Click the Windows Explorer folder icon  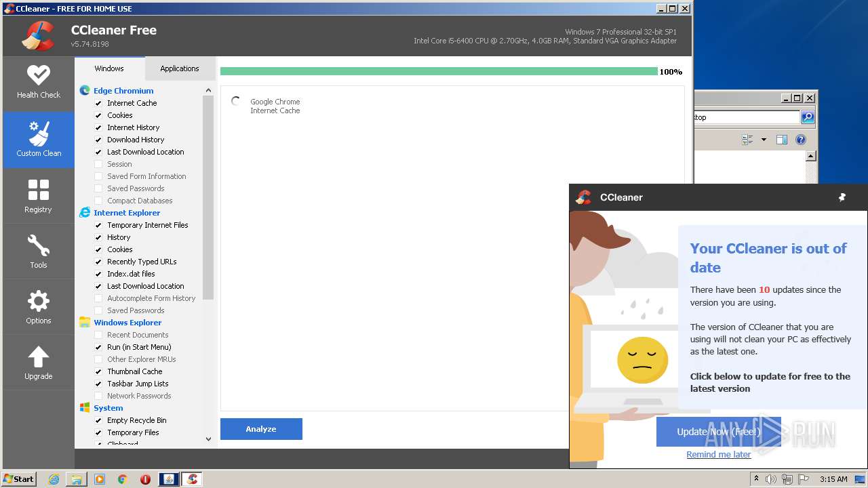(x=85, y=322)
